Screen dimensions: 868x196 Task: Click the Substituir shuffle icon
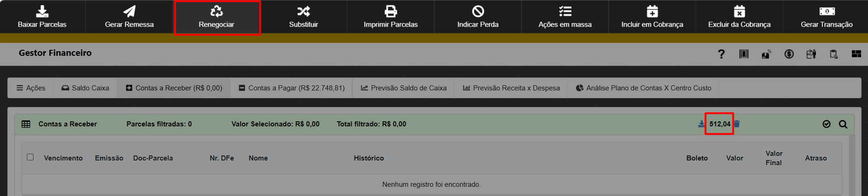[303, 11]
